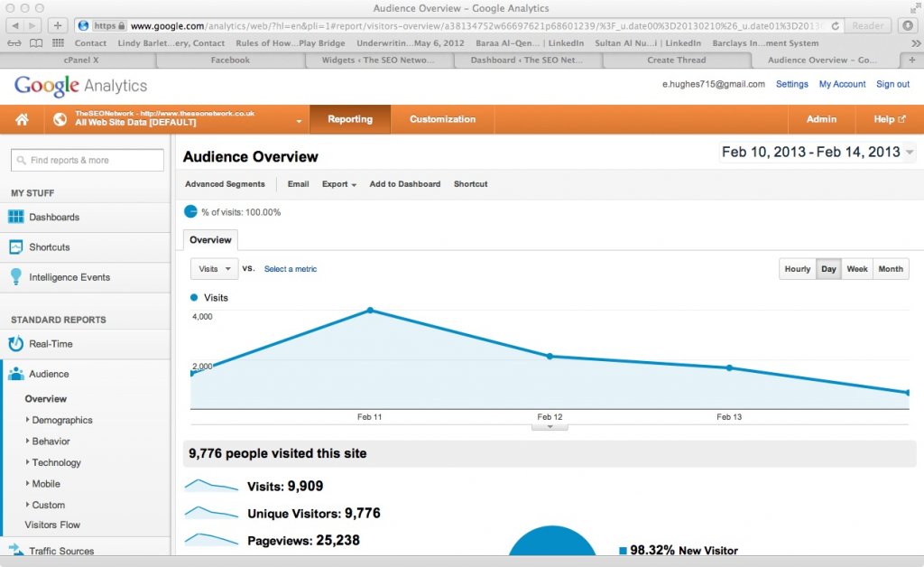The image size is (924, 567).
Task: Open the Customization tab
Action: pyautogui.click(x=442, y=120)
